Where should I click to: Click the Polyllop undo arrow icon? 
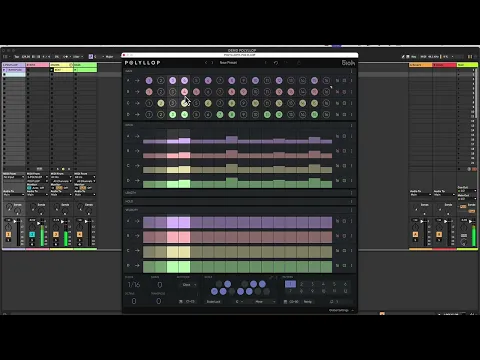coord(276,63)
